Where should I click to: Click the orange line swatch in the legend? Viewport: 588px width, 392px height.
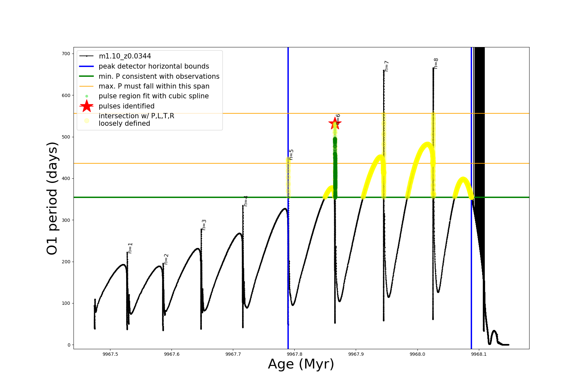coord(87,86)
